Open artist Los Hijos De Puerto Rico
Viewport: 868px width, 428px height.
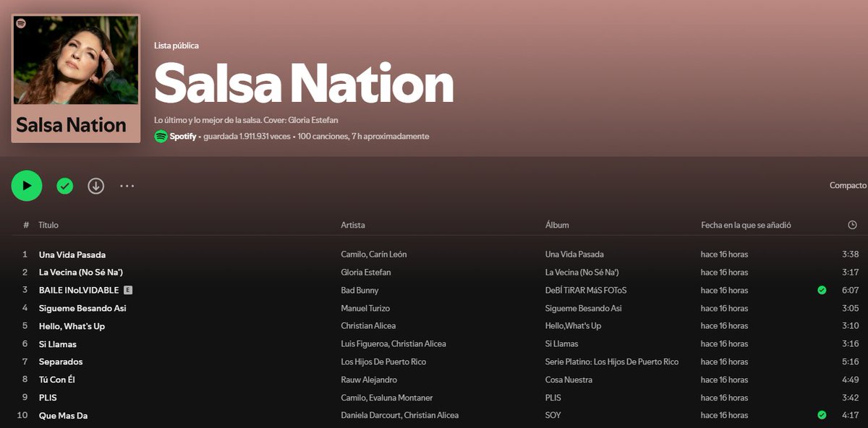[x=383, y=361]
